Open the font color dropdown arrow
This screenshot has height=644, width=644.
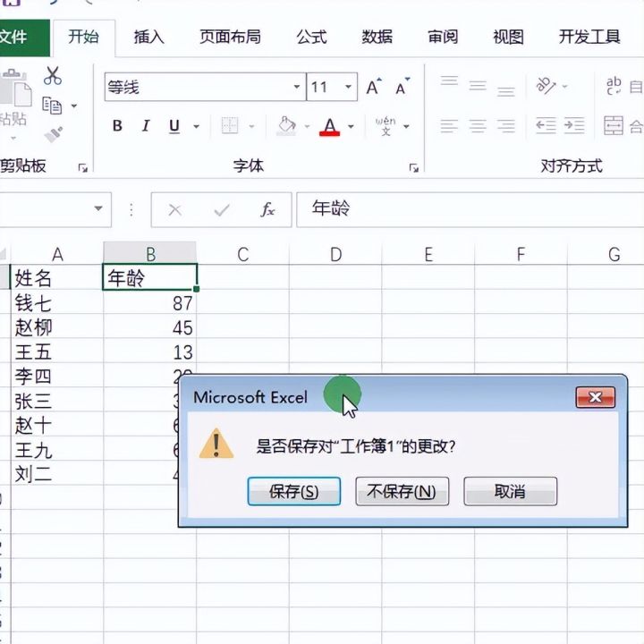[351, 126]
